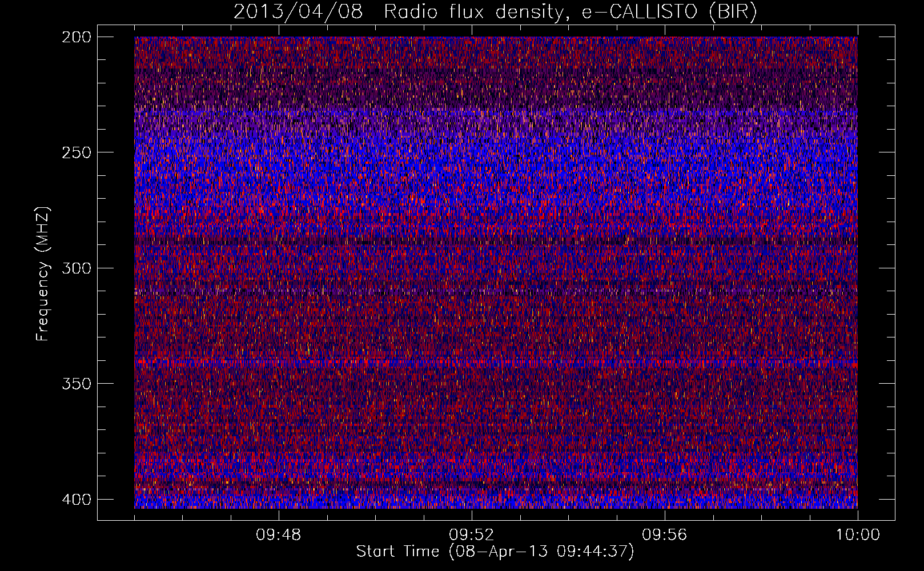924x571 pixels.
Task: Click the 09:56 time tick label
Action: point(665,535)
